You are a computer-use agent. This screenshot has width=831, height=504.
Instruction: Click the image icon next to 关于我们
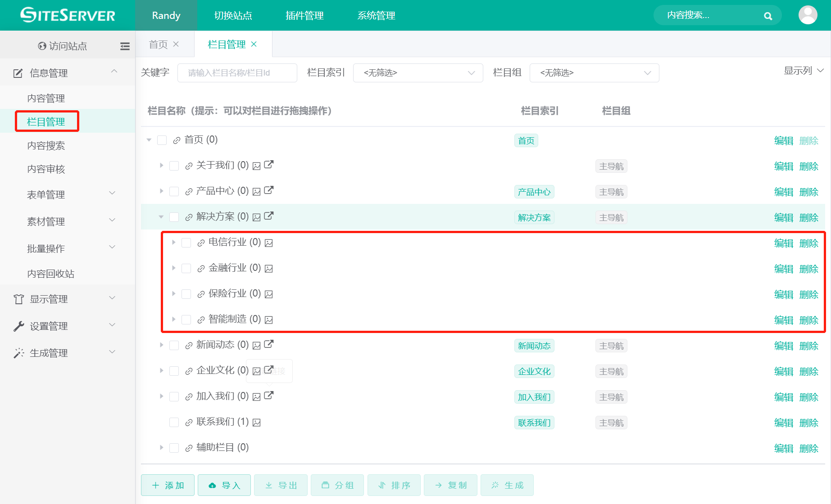[x=256, y=166]
